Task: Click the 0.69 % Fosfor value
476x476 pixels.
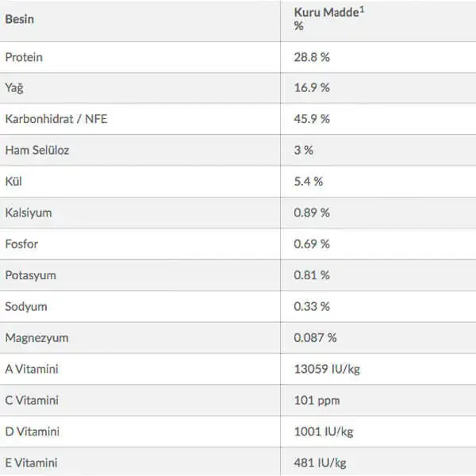Action: [311, 244]
